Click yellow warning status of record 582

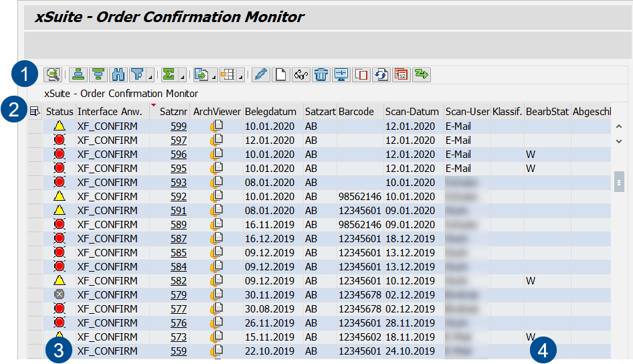coord(60,281)
